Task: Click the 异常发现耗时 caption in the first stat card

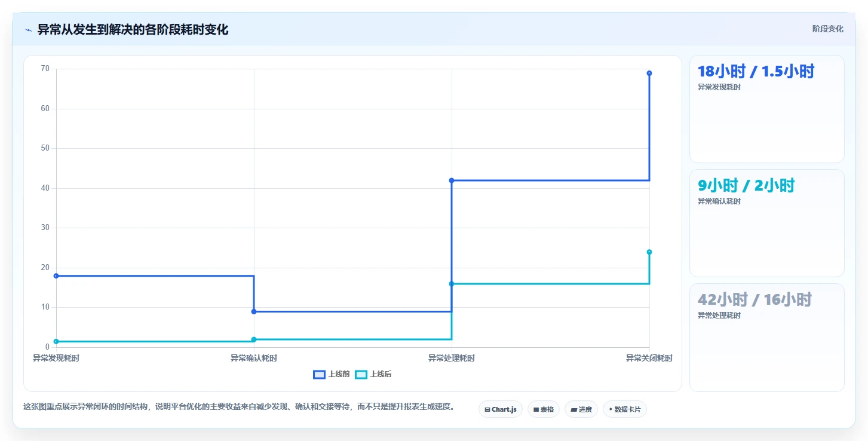Action: click(x=719, y=87)
